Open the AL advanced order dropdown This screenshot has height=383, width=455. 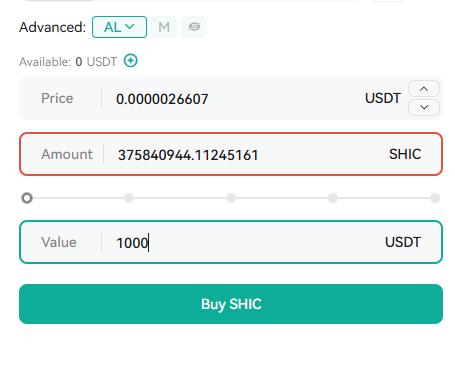point(119,27)
